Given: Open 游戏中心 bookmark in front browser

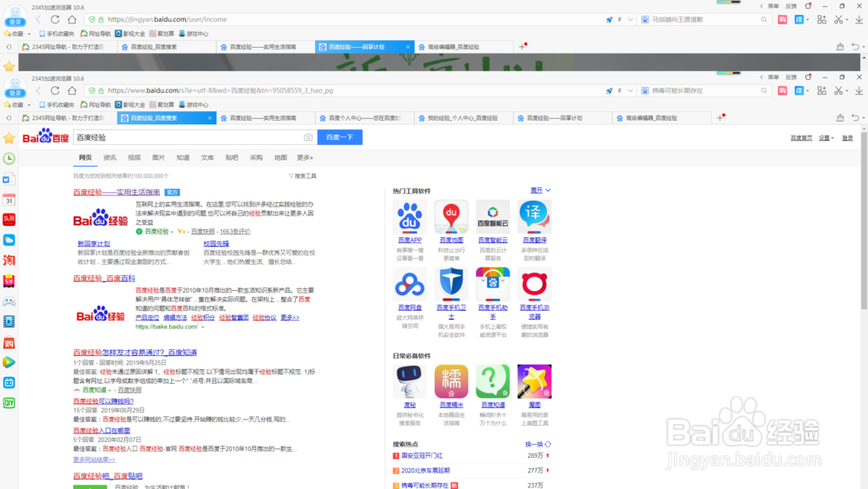Looking at the screenshot, I should tap(194, 105).
